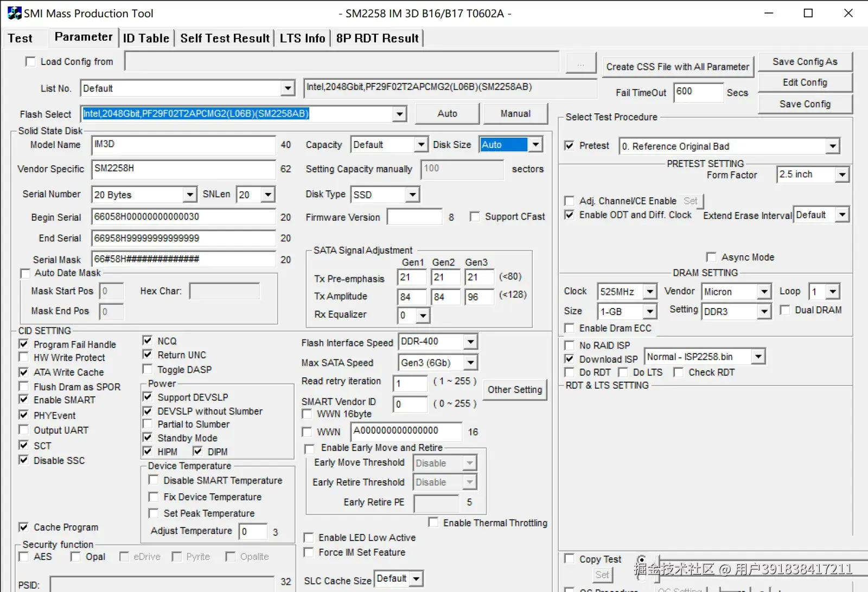The image size is (868, 592).
Task: Open the Disk Size dropdown
Action: pos(535,145)
